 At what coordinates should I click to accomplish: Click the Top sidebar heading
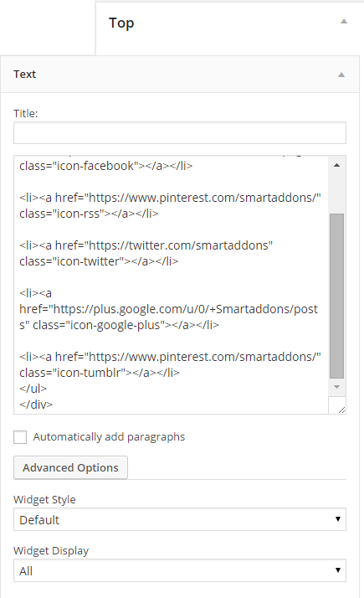pos(121,23)
